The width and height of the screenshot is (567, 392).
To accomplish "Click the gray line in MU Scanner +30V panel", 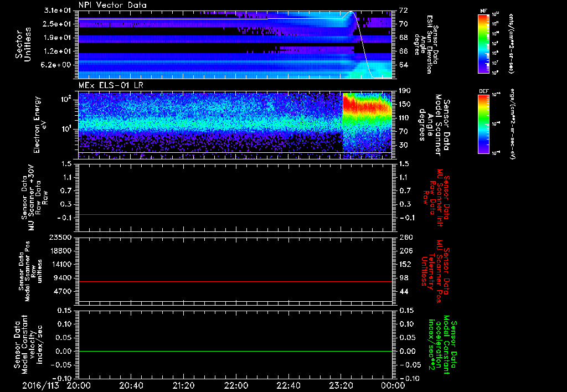I will (x=235, y=214).
